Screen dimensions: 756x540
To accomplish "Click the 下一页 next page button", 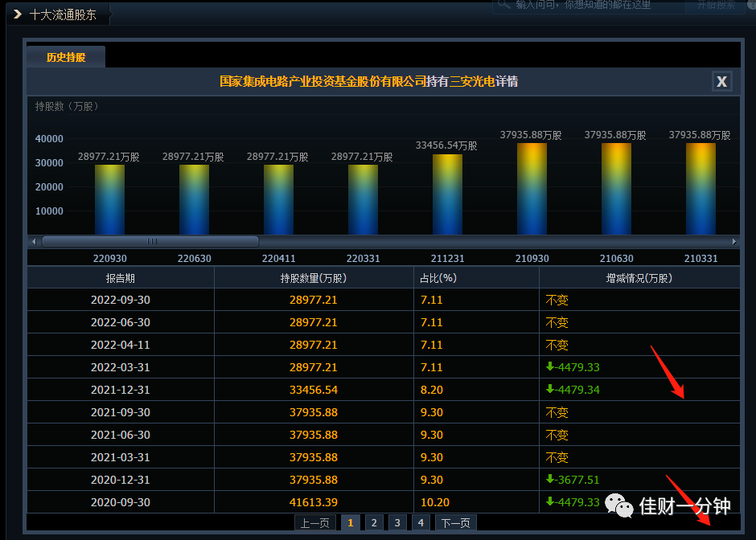I will [456, 522].
